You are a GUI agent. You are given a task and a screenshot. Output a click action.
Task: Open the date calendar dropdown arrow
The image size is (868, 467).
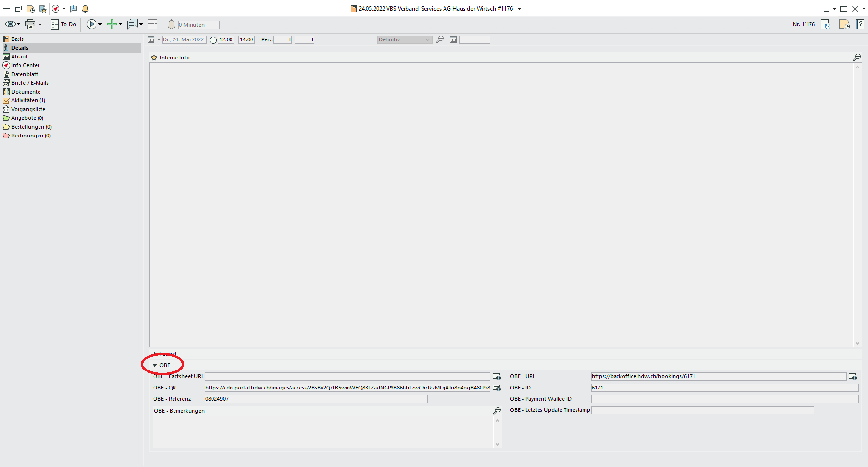coord(159,39)
